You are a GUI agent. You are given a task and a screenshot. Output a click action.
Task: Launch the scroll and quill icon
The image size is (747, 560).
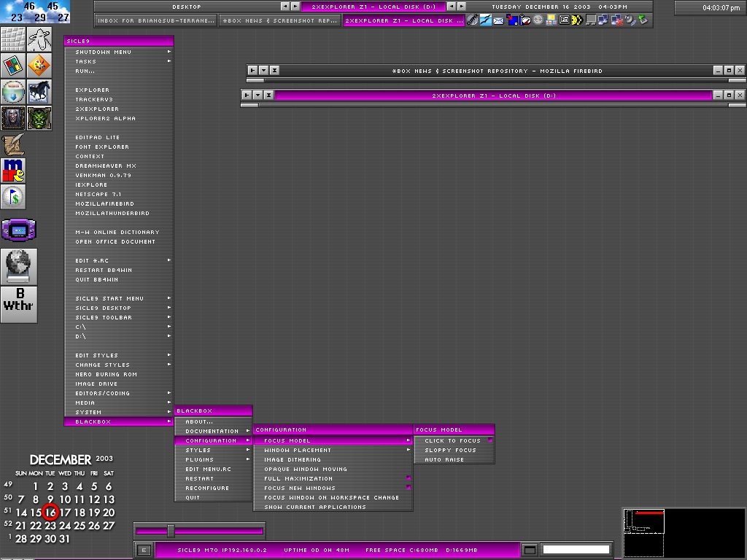[x=13, y=144]
